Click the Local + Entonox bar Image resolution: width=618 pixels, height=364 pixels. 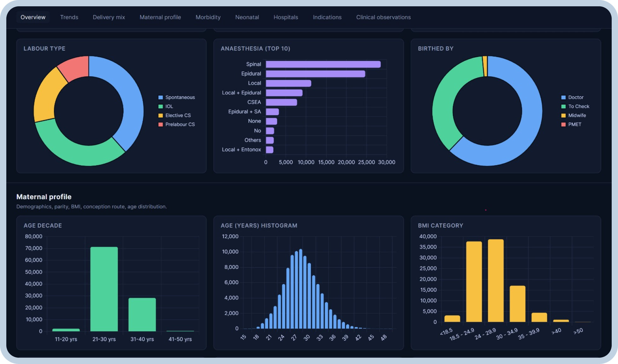click(270, 150)
